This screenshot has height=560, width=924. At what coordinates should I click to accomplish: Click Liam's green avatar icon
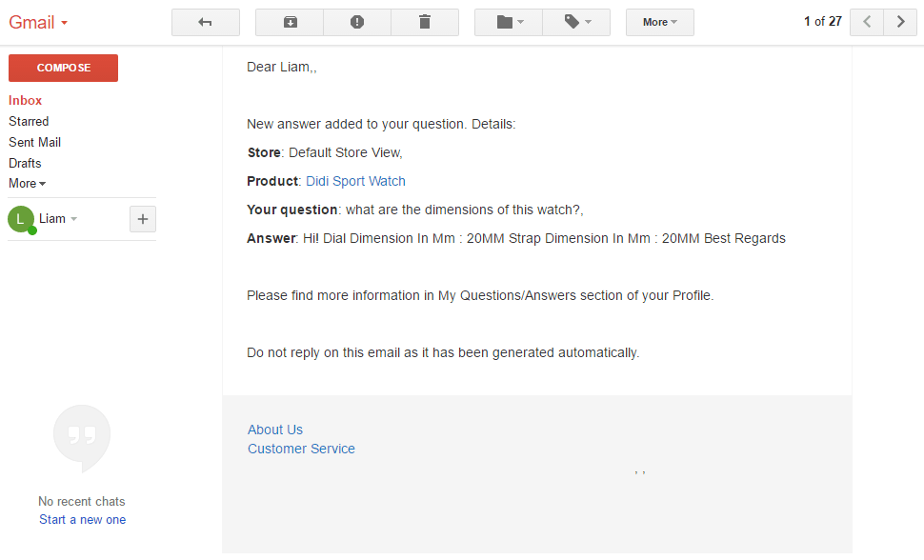pos(21,219)
